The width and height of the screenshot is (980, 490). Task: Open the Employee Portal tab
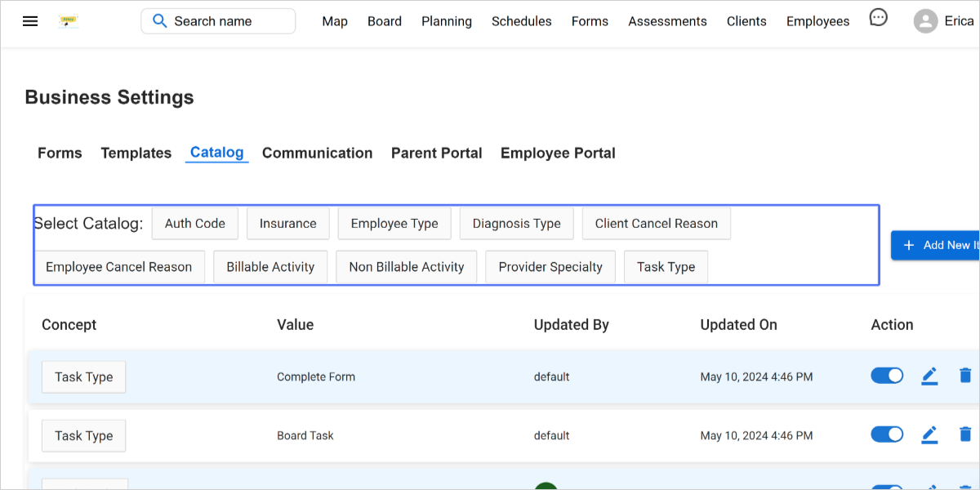(x=558, y=153)
